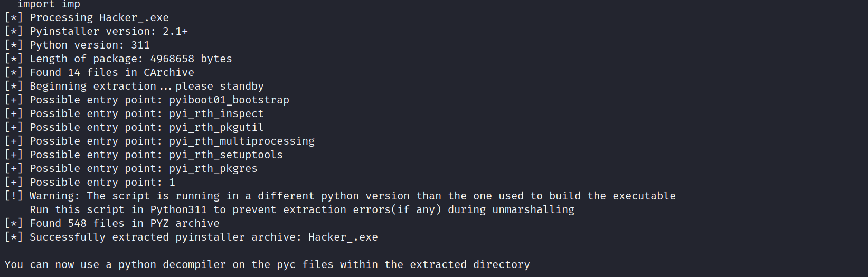The height and width of the screenshot is (277, 868).
Task: Click "Found 14 files in CArchive" line
Action: (x=112, y=73)
